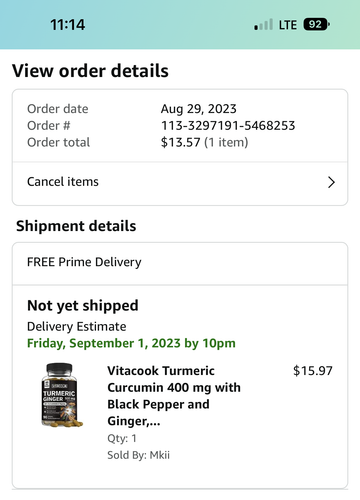Tap the battery level indicator
360x500 pixels.
316,25
